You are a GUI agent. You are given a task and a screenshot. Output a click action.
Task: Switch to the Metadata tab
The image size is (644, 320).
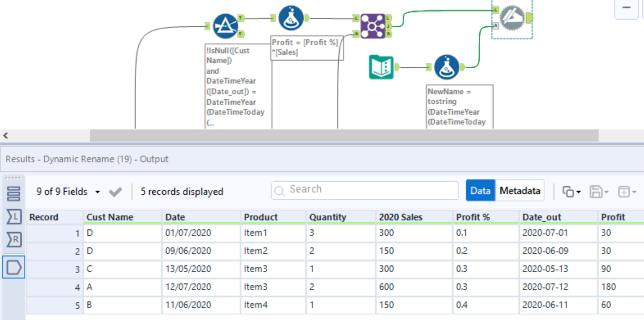[519, 191]
